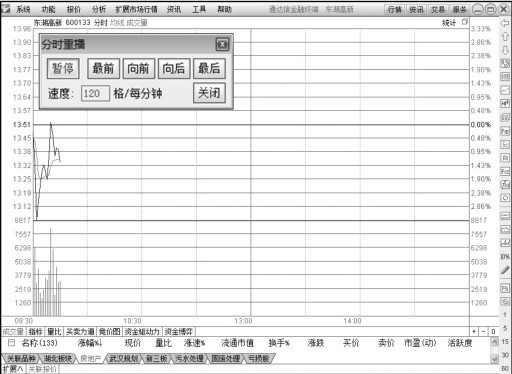Click the 最前 jump-to-start button
The image size is (512, 374).
click(x=103, y=68)
